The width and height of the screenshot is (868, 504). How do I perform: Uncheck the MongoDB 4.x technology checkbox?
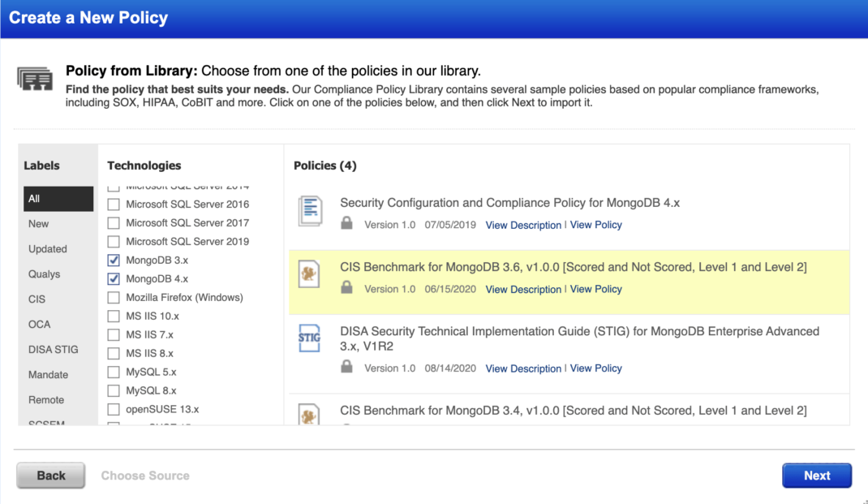click(x=114, y=279)
